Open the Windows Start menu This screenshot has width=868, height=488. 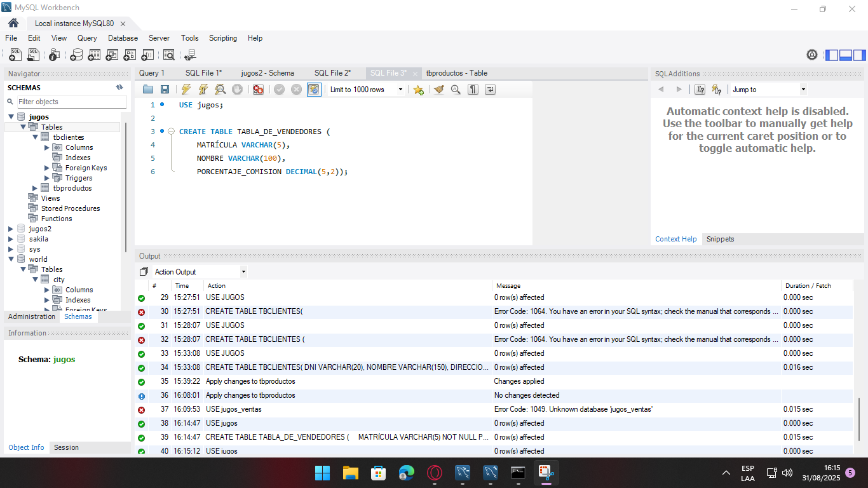(x=322, y=473)
